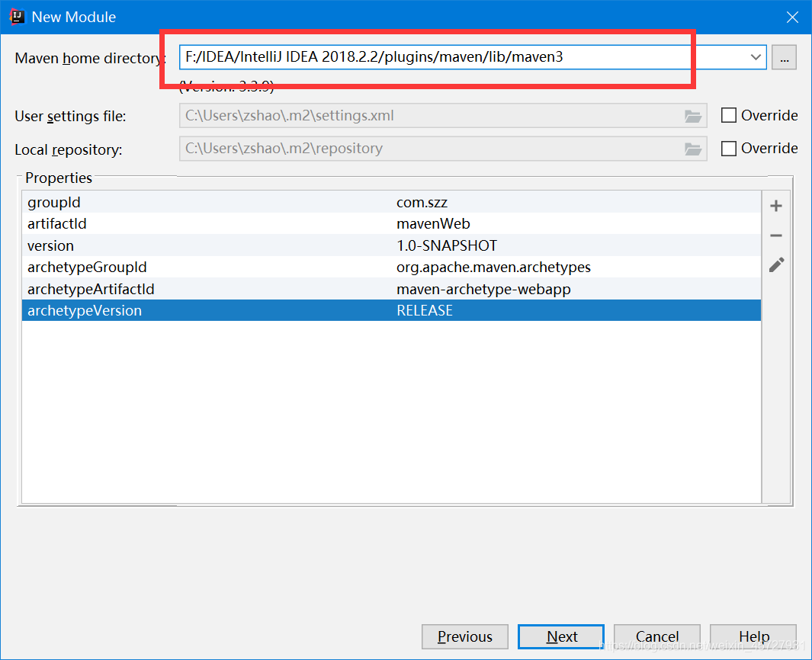Click the remove property minus icon
The height and width of the screenshot is (660, 812).
coord(775,235)
